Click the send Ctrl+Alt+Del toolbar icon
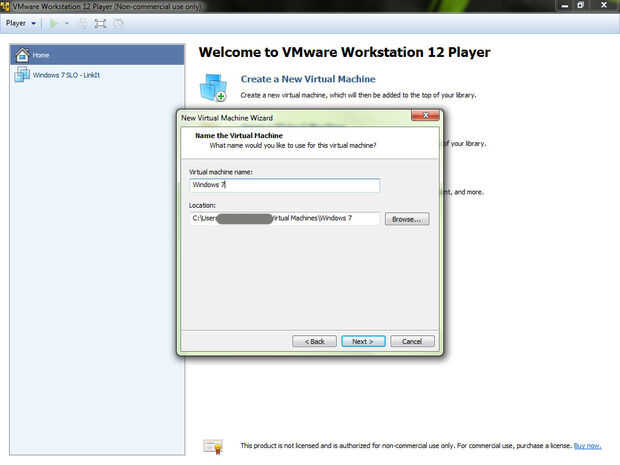The image size is (620, 465). coord(84,24)
